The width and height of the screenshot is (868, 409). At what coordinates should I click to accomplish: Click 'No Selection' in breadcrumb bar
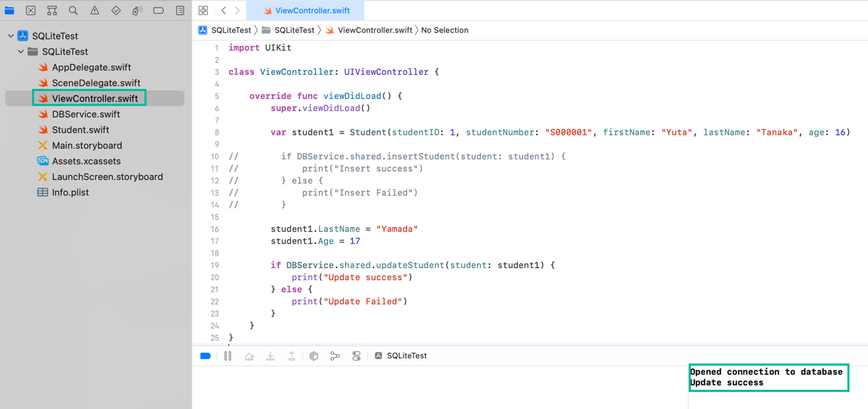coord(445,31)
